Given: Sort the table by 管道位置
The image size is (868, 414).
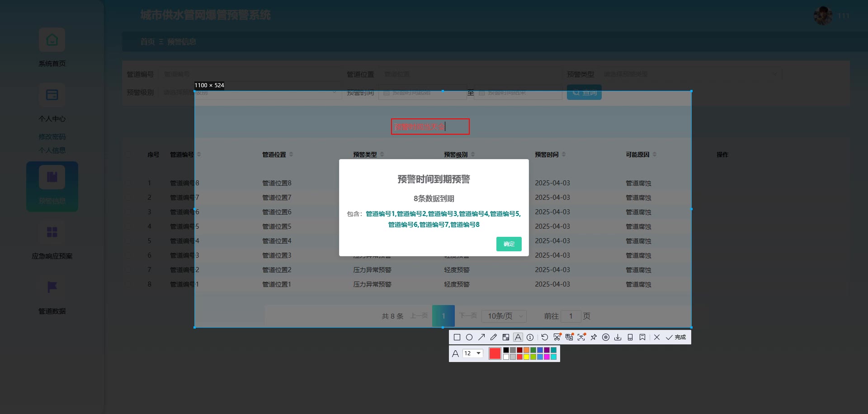Looking at the screenshot, I should tap(291, 155).
